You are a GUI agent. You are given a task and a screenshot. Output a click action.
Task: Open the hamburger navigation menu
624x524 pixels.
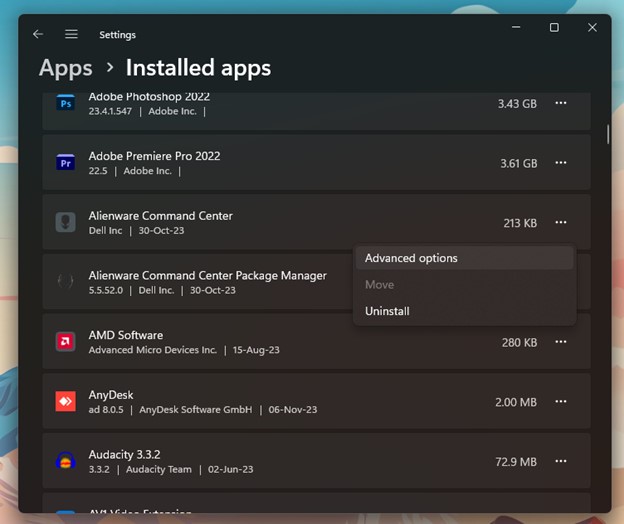(71, 34)
